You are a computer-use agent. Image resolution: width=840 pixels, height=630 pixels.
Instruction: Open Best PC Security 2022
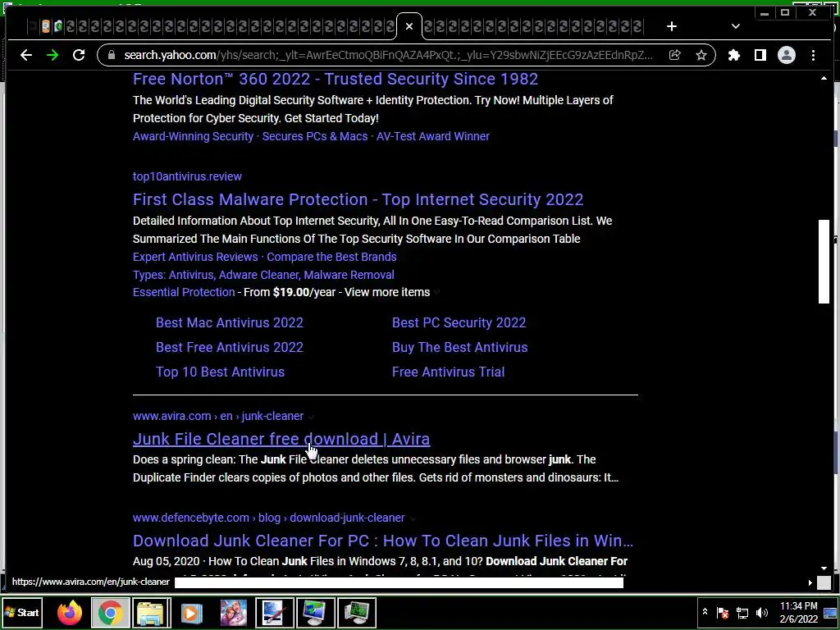point(459,322)
